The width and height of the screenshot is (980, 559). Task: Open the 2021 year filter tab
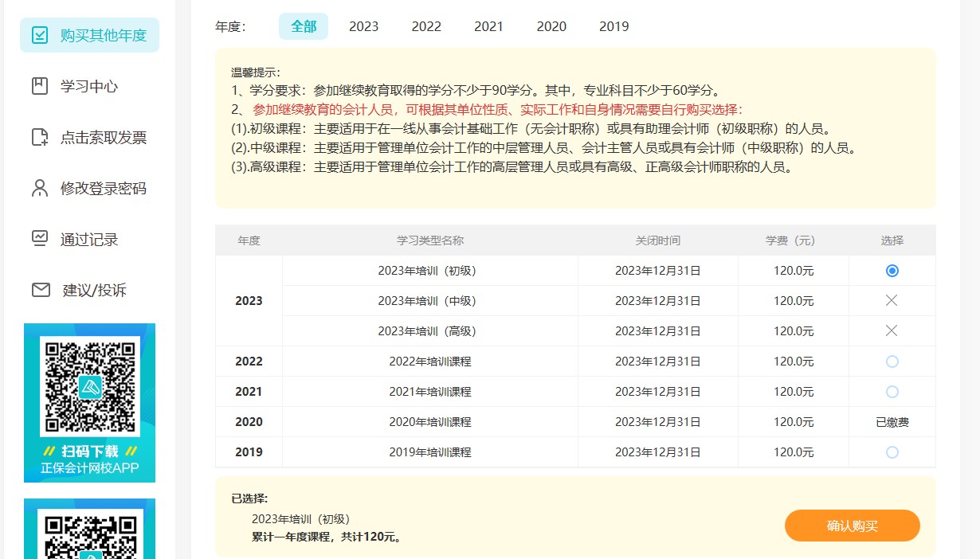point(488,26)
